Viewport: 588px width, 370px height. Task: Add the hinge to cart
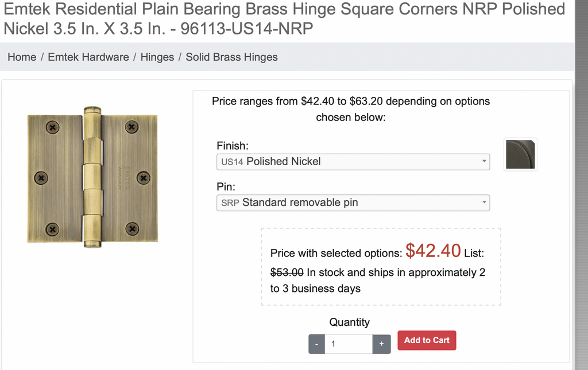pyautogui.click(x=427, y=340)
